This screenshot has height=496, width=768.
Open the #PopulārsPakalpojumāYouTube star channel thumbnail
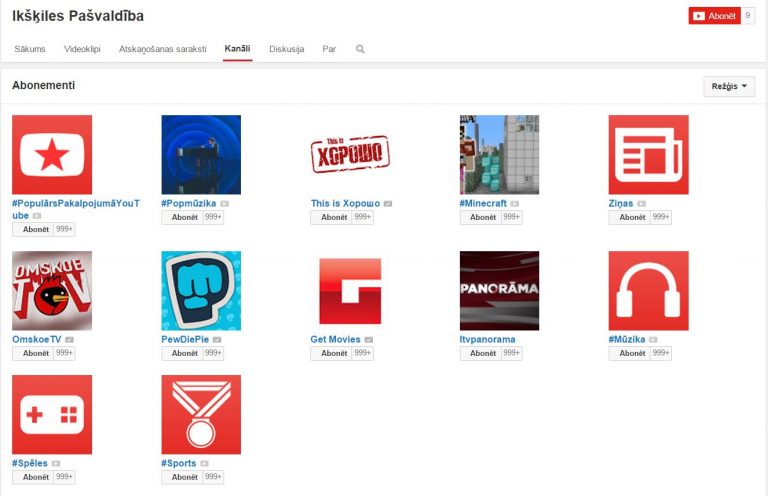tap(52, 155)
